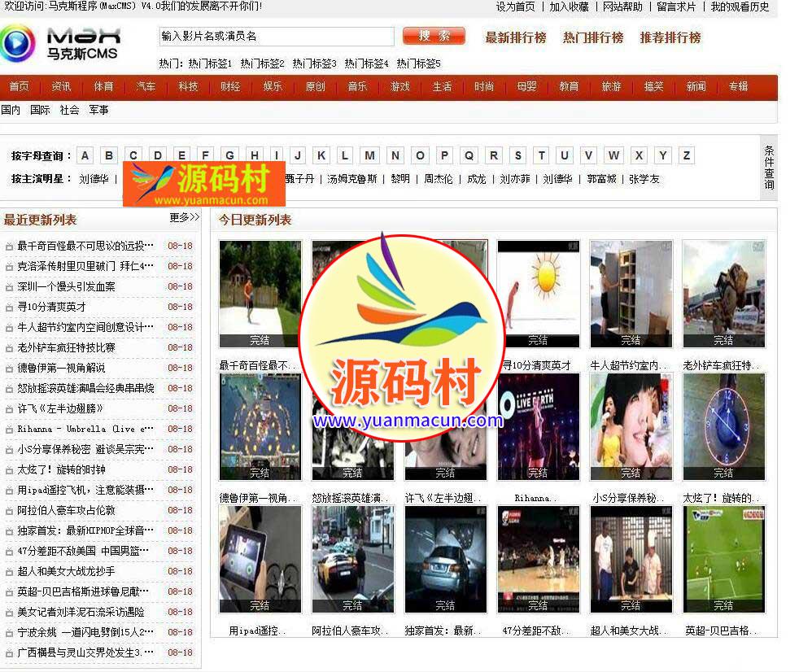Open the 最新排行榜 ranking link
Image resolution: width=812 pixels, height=672 pixels.
click(516, 37)
